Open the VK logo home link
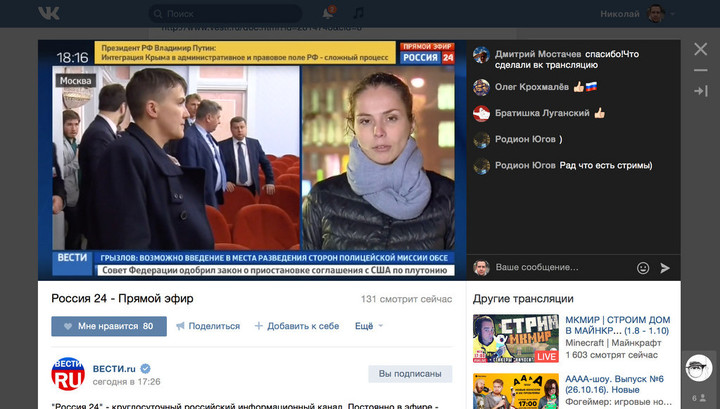The height and width of the screenshot is (409, 720). 49,13
